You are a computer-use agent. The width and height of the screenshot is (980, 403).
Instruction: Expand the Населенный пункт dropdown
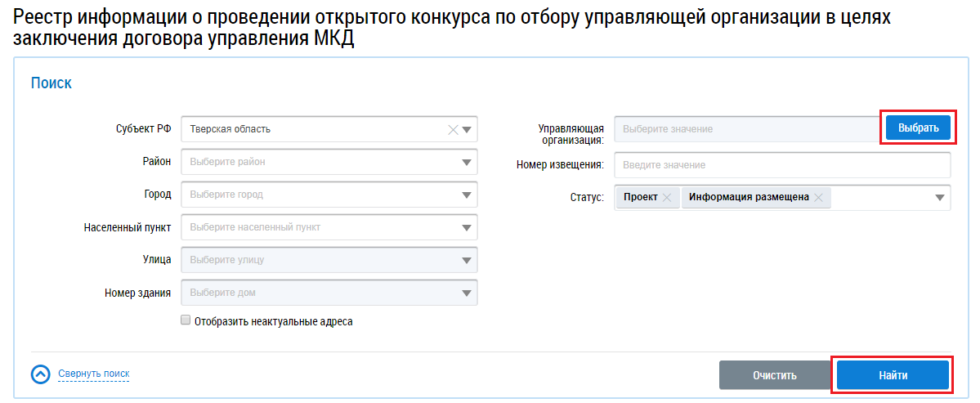[x=467, y=227]
